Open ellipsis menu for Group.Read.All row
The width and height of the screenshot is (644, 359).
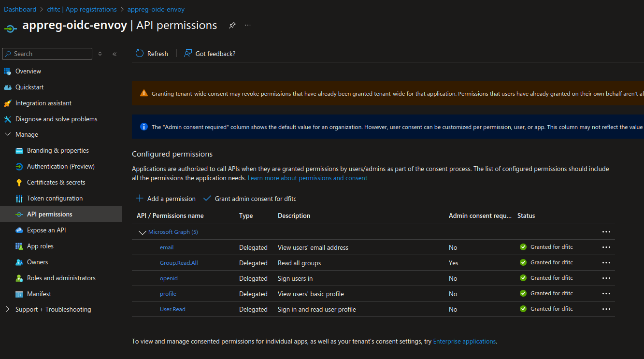pyautogui.click(x=606, y=263)
